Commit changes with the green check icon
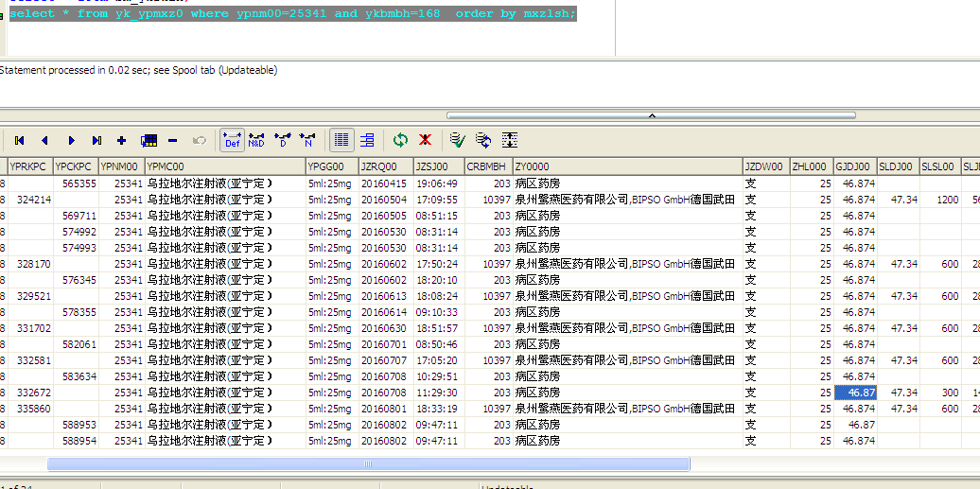The image size is (980, 489). point(458,141)
